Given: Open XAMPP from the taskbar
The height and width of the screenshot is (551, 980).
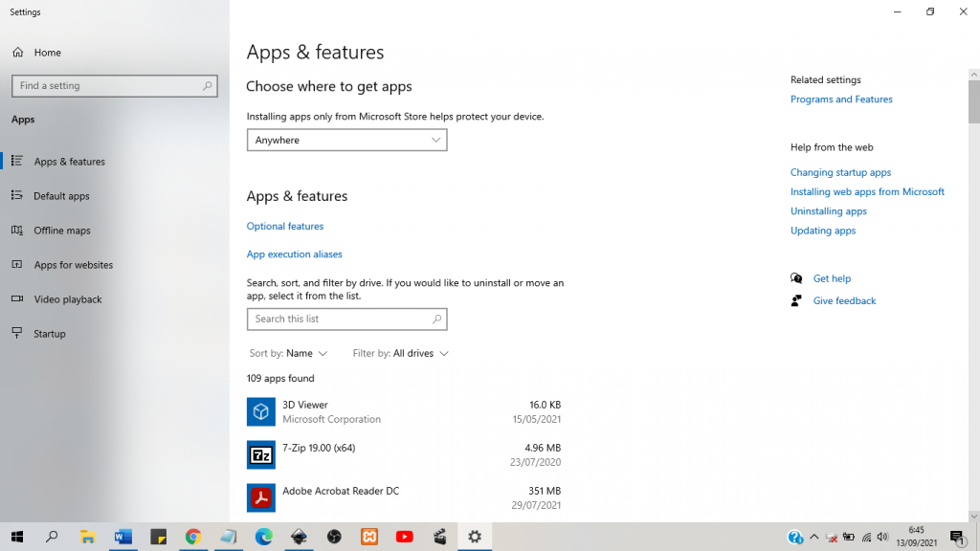Looking at the screenshot, I should tap(369, 537).
